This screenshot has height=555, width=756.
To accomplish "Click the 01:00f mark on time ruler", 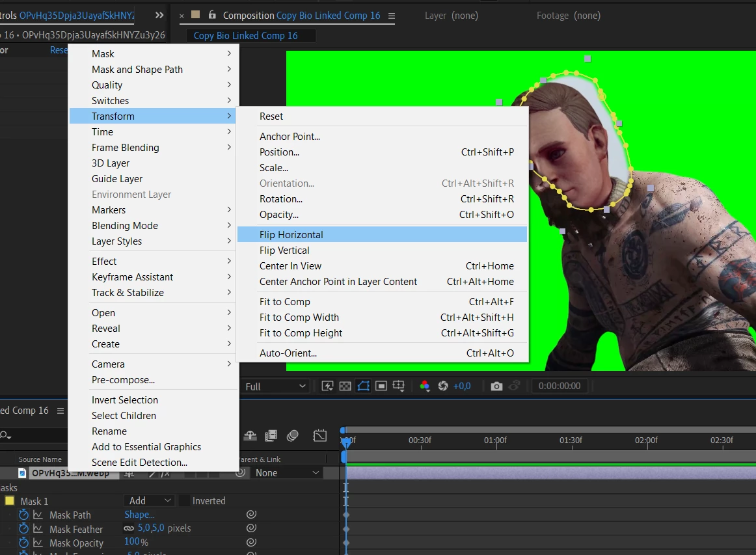I will point(496,440).
